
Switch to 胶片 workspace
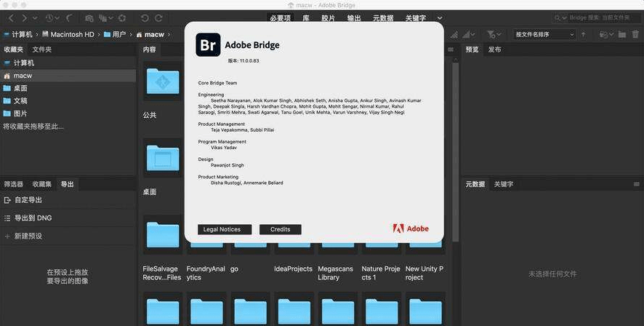328,18
